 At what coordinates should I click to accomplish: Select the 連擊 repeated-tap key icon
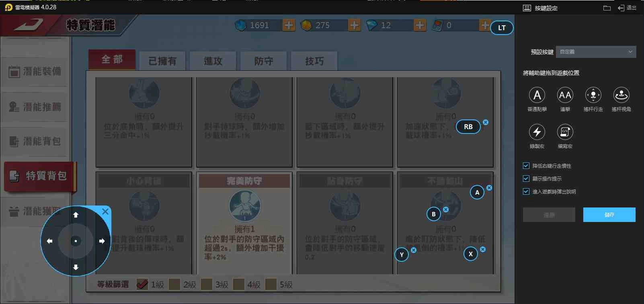[x=565, y=95]
